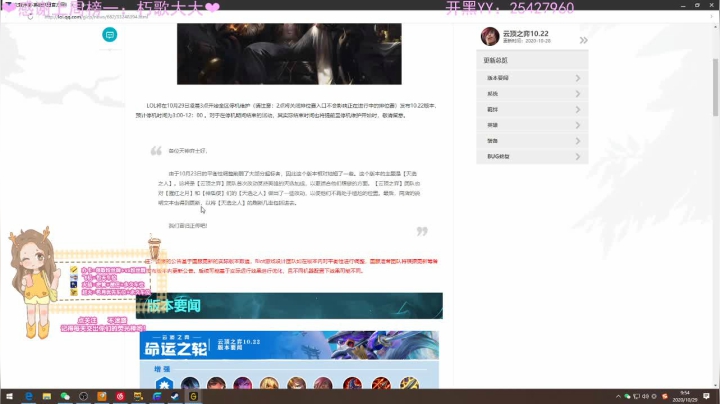Click the WeChat system tray icon

click(627, 396)
